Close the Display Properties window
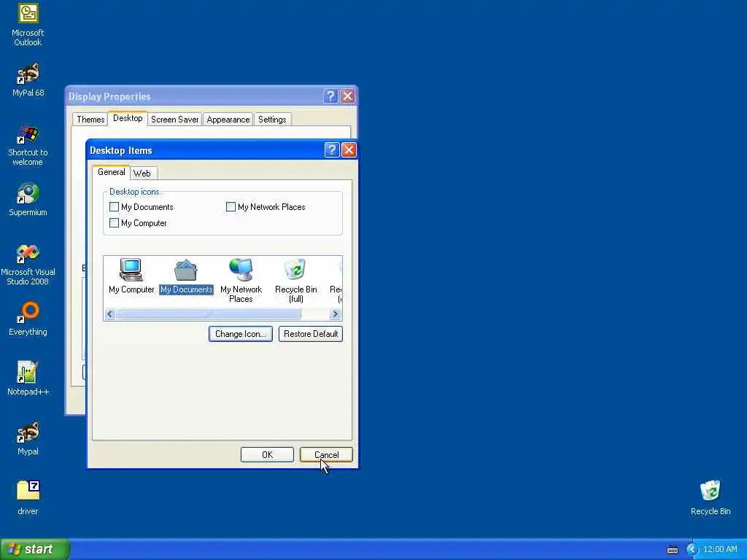The width and height of the screenshot is (747, 560). tap(348, 96)
